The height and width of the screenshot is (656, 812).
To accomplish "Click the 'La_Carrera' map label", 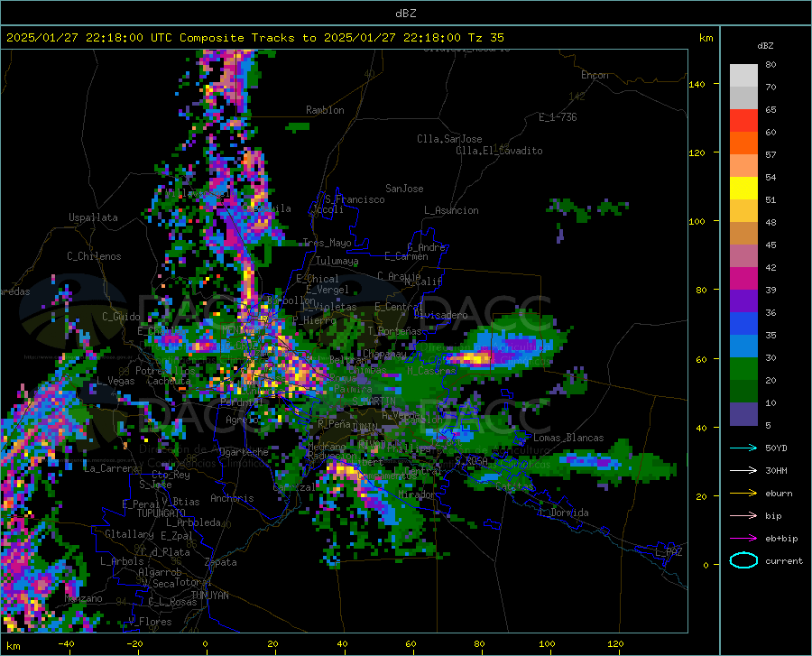I will point(111,468).
